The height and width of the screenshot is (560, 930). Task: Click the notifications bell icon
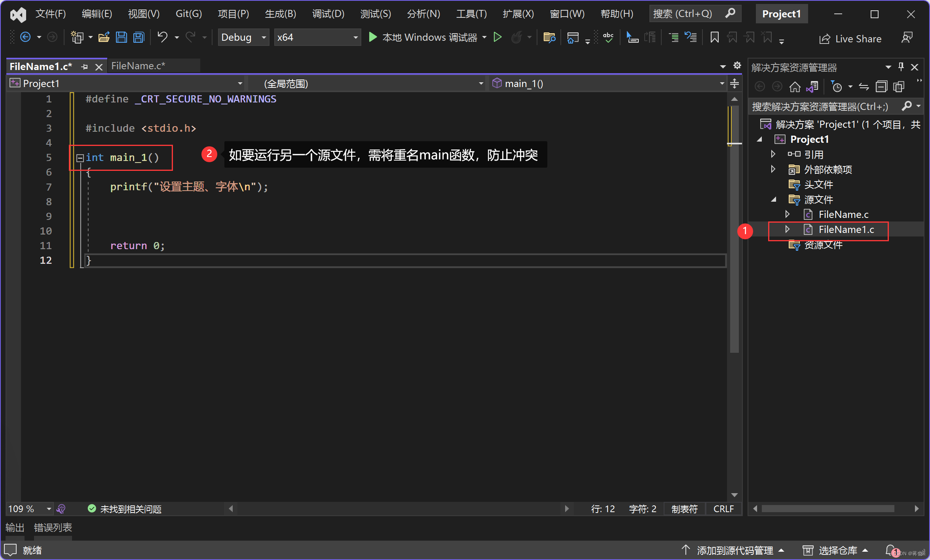[x=891, y=550]
